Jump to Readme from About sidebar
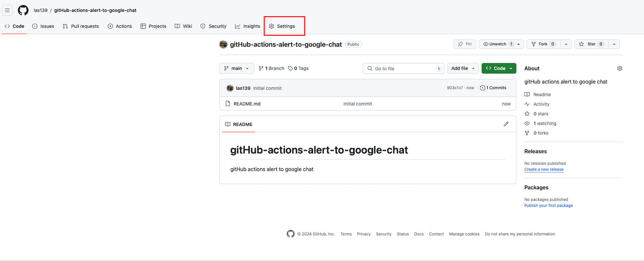The image size is (644, 261). click(x=538, y=94)
